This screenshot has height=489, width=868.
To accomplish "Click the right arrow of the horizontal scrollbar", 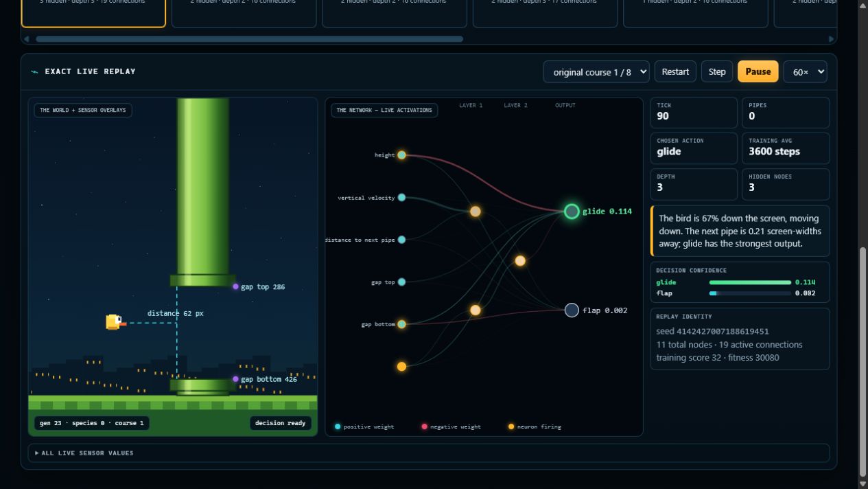I will [x=831, y=39].
